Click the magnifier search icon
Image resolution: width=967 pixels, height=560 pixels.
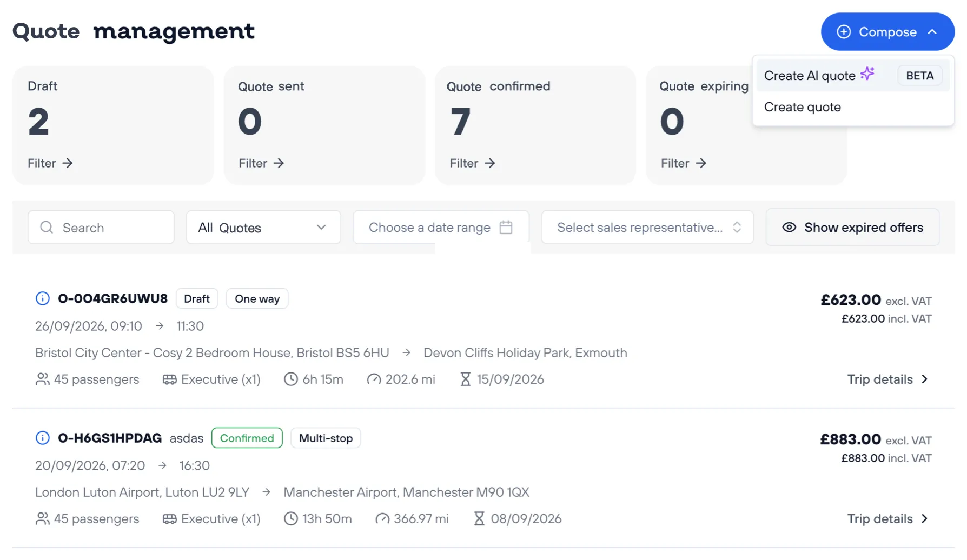47,228
